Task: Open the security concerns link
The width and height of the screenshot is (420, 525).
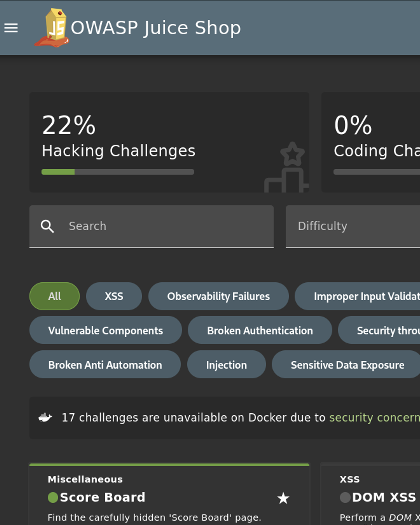Action: [374, 417]
